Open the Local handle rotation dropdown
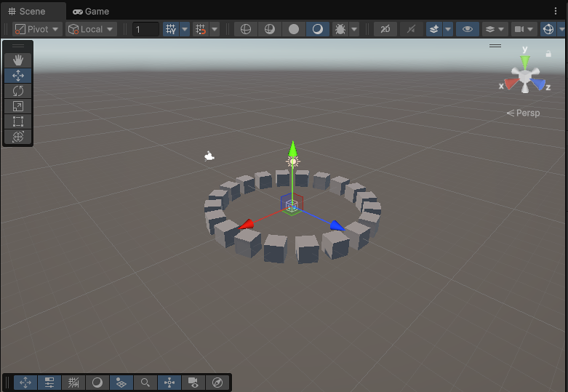This screenshot has height=392, width=568. (91, 29)
